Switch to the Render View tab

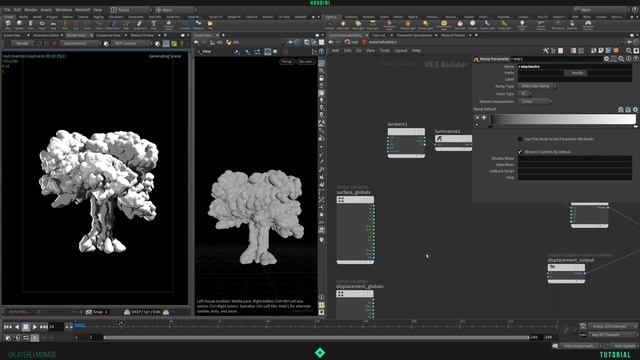pos(76,36)
